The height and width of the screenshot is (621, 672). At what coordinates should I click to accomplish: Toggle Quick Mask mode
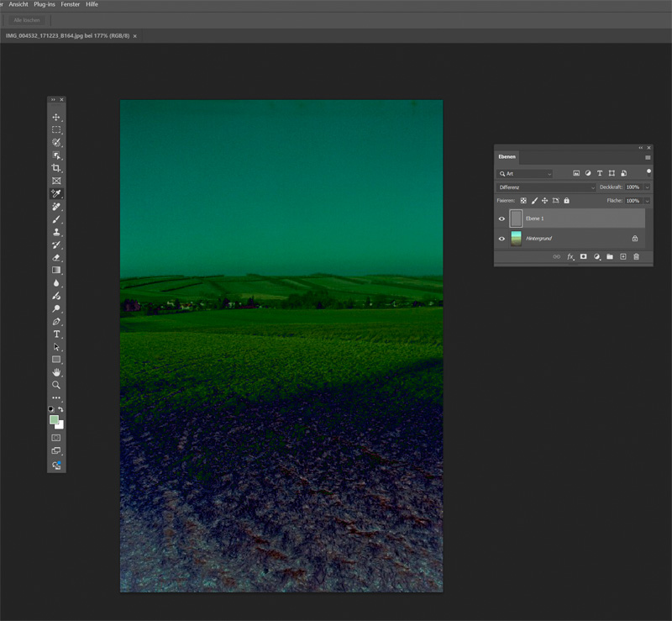pos(56,438)
